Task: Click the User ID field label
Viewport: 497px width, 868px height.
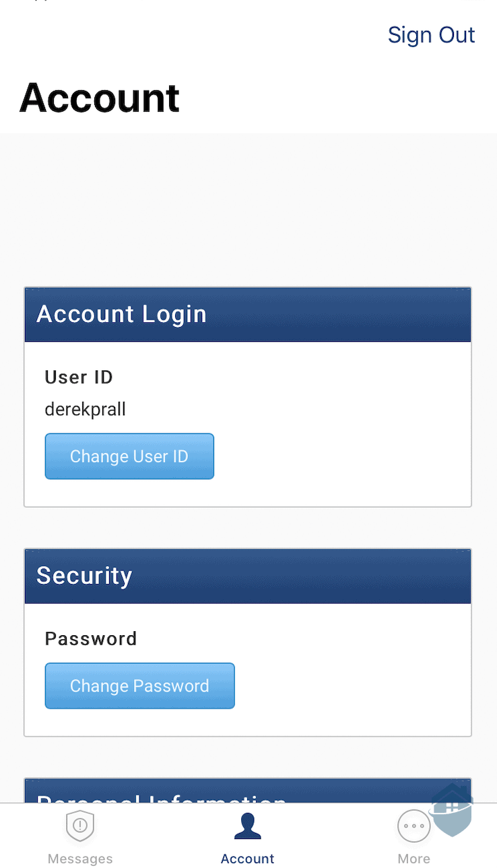Action: pyautogui.click(x=79, y=377)
